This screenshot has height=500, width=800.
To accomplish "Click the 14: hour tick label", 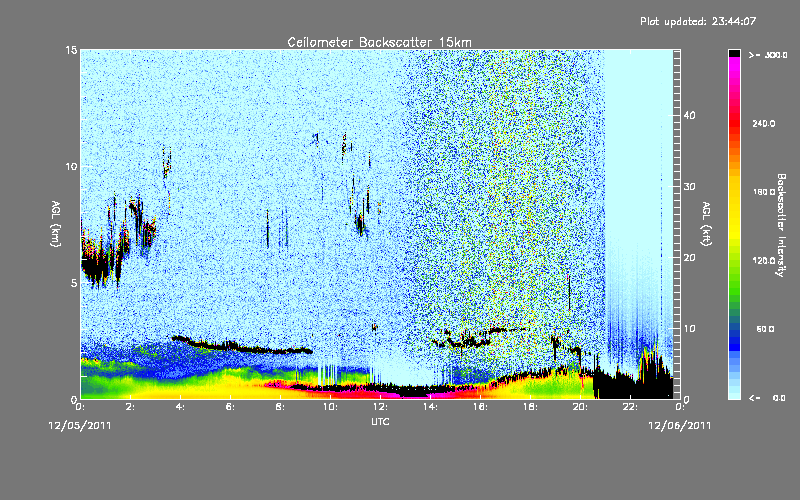I will click(430, 407).
